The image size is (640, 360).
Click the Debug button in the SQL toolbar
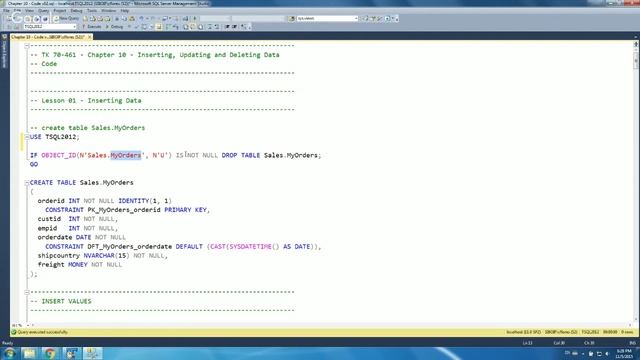[x=115, y=27]
